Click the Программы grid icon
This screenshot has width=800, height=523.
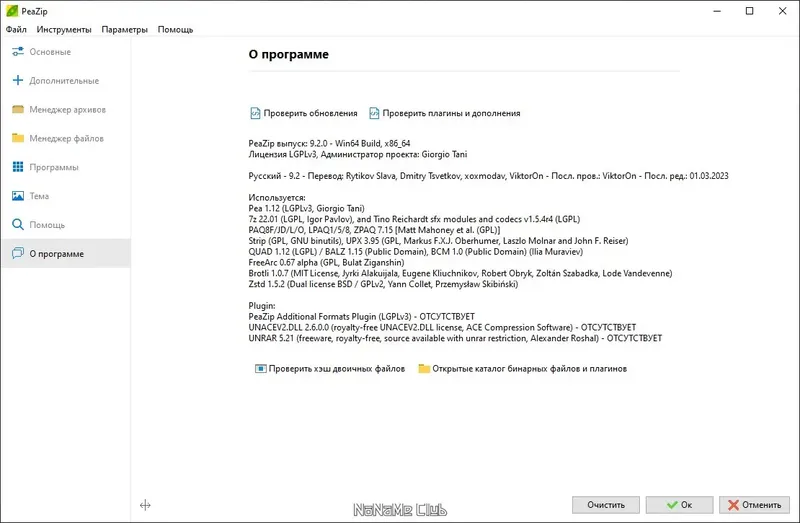pyautogui.click(x=17, y=167)
